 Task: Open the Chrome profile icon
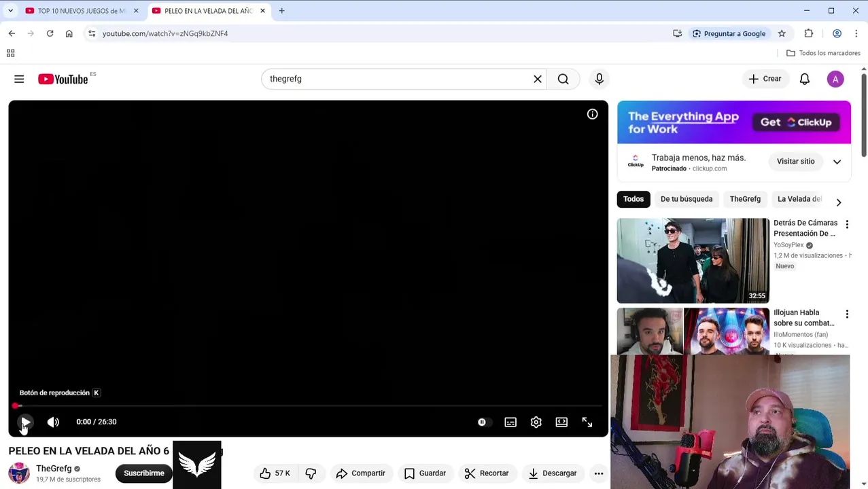pos(837,33)
